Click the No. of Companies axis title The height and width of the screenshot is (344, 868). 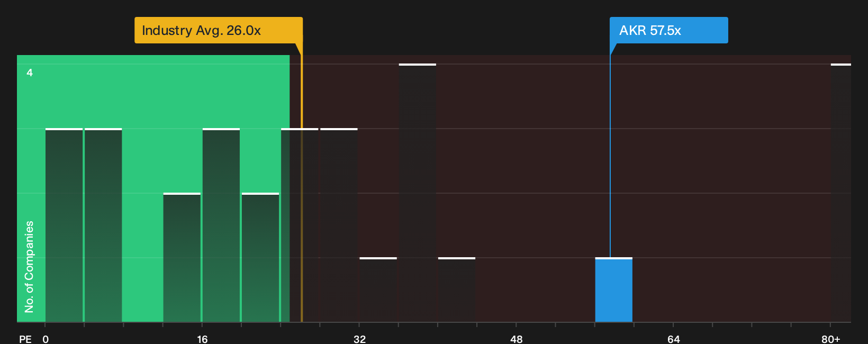click(29, 266)
